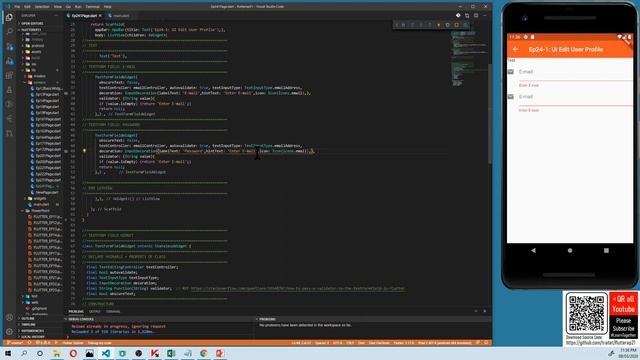The height and width of the screenshot is (360, 640).
Task: Close the Ep24-1Page.dart editor tab
Action: pos(100,16)
